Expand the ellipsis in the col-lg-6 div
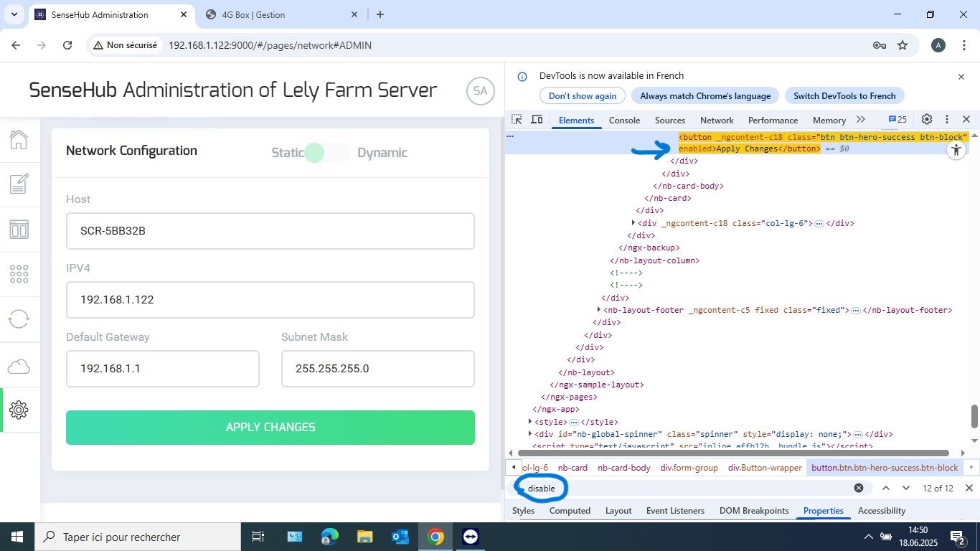Screen dimensions: 980x551 pos(819,223)
